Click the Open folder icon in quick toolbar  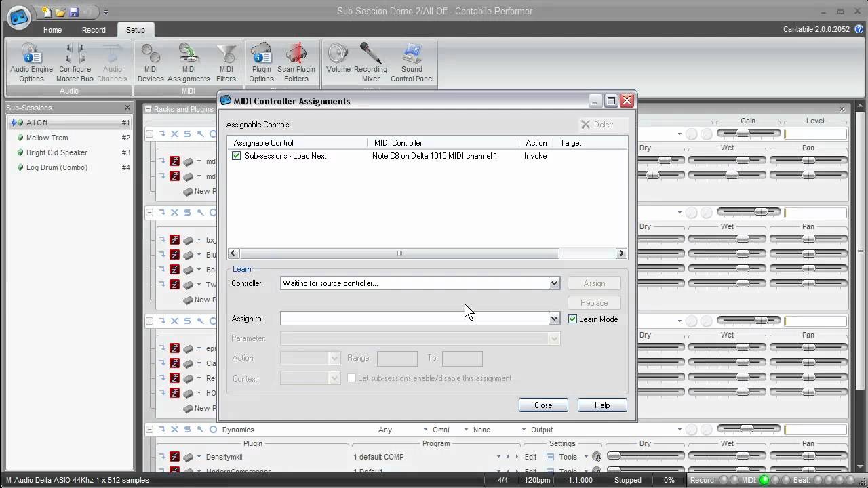pyautogui.click(x=60, y=12)
